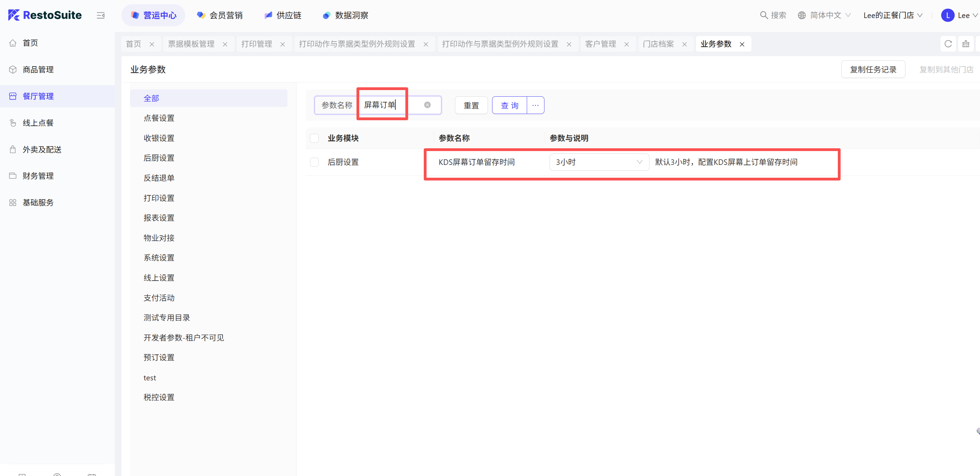Click the refresh page icon

pyautogui.click(x=948, y=44)
